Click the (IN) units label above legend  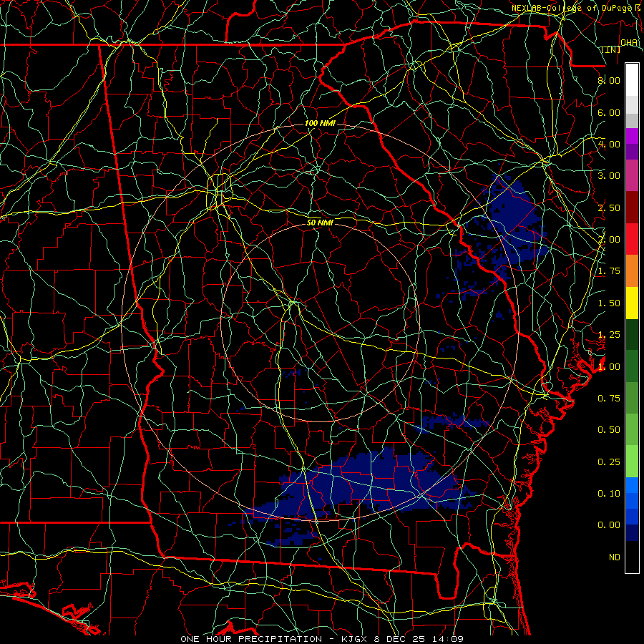coord(611,49)
